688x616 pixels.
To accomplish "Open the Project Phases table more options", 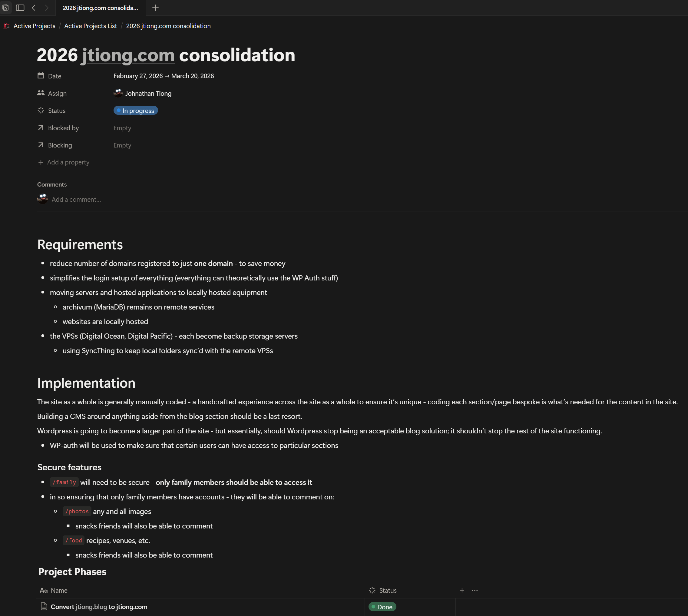I will 475,590.
